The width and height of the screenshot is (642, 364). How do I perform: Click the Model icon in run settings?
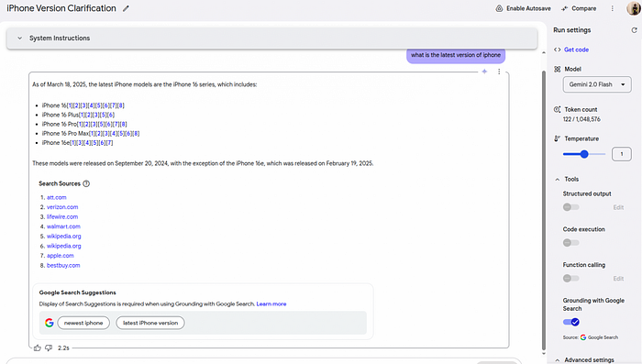(557, 69)
